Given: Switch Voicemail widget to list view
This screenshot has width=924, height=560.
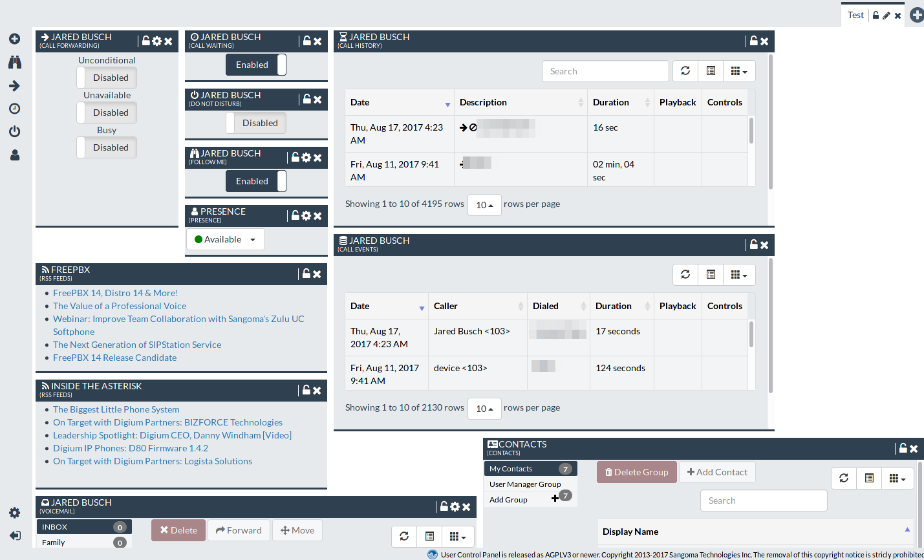Looking at the screenshot, I should coord(429,537).
